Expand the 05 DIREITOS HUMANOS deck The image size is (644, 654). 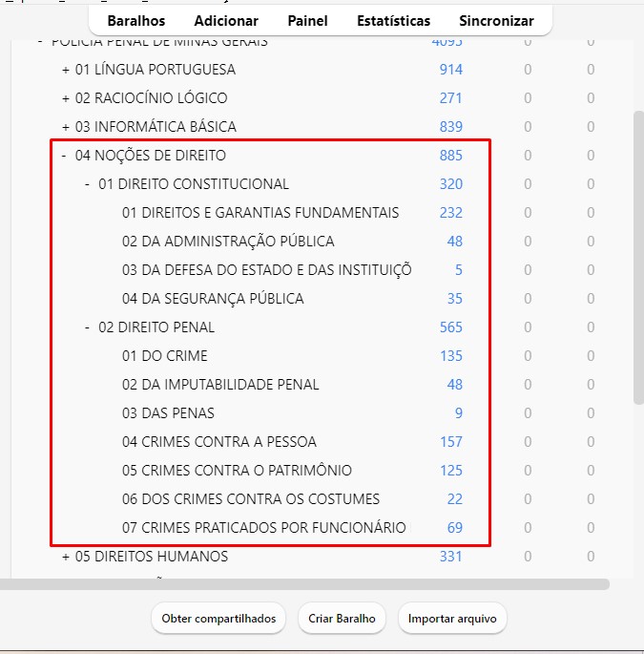coord(66,557)
